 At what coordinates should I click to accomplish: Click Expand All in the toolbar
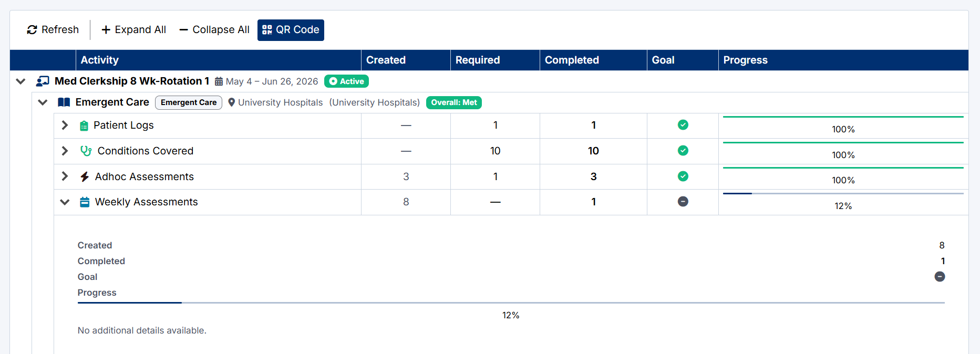click(133, 30)
